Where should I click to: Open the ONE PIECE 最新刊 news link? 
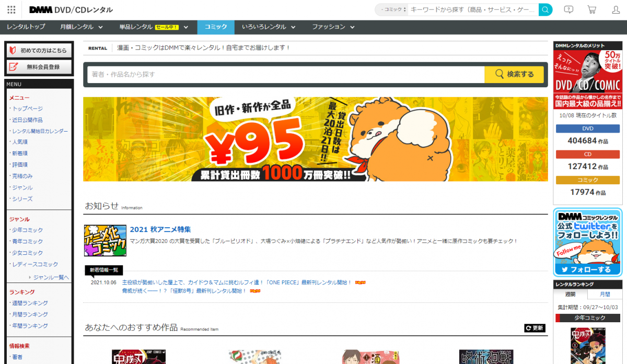pos(237,283)
